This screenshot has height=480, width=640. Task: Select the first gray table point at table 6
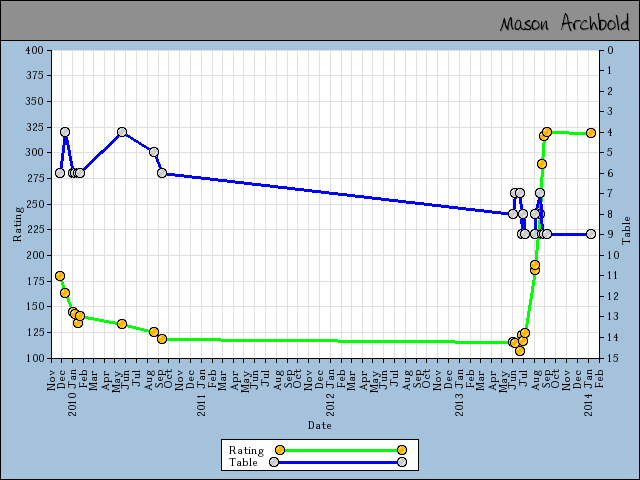(60, 173)
